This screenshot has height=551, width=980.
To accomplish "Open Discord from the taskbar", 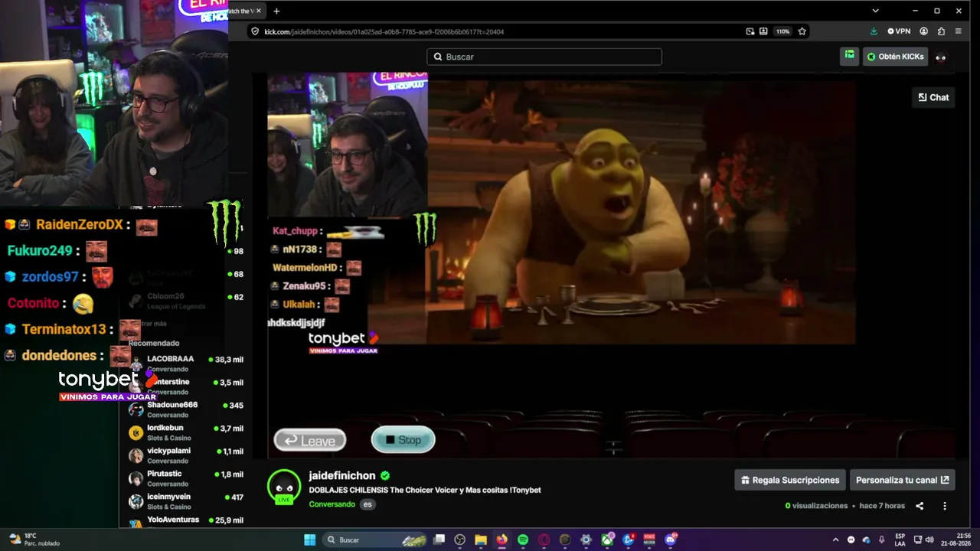I will [671, 540].
